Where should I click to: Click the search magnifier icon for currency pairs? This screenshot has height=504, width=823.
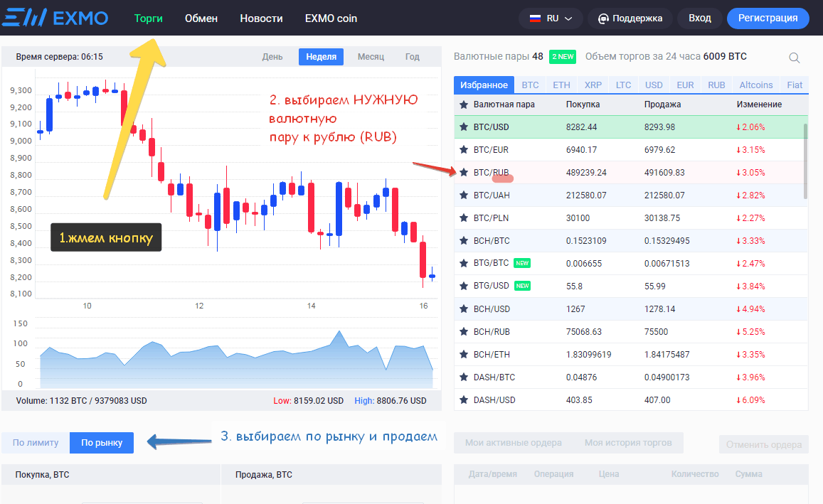pos(795,58)
